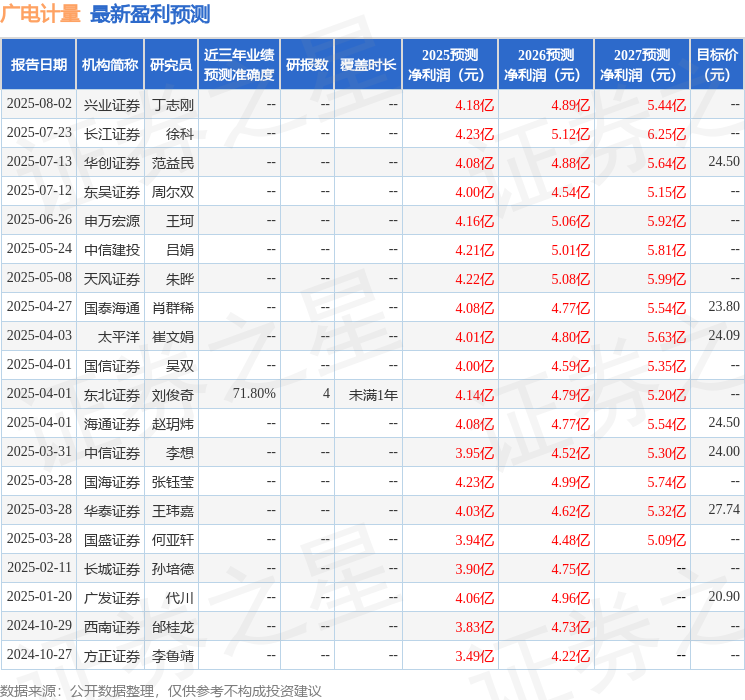Select the institution 长城证券
745x700 pixels.
(x=112, y=569)
